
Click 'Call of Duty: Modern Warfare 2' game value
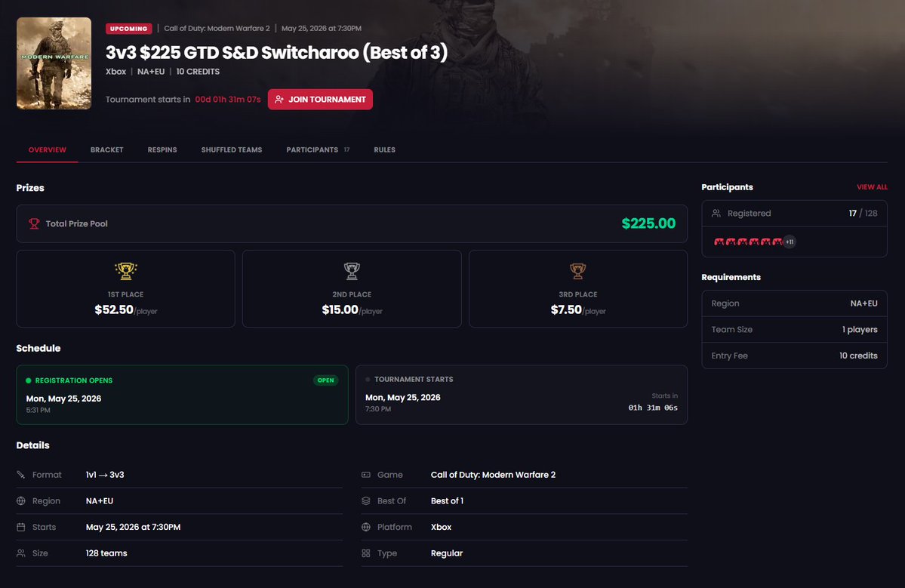[x=493, y=474]
